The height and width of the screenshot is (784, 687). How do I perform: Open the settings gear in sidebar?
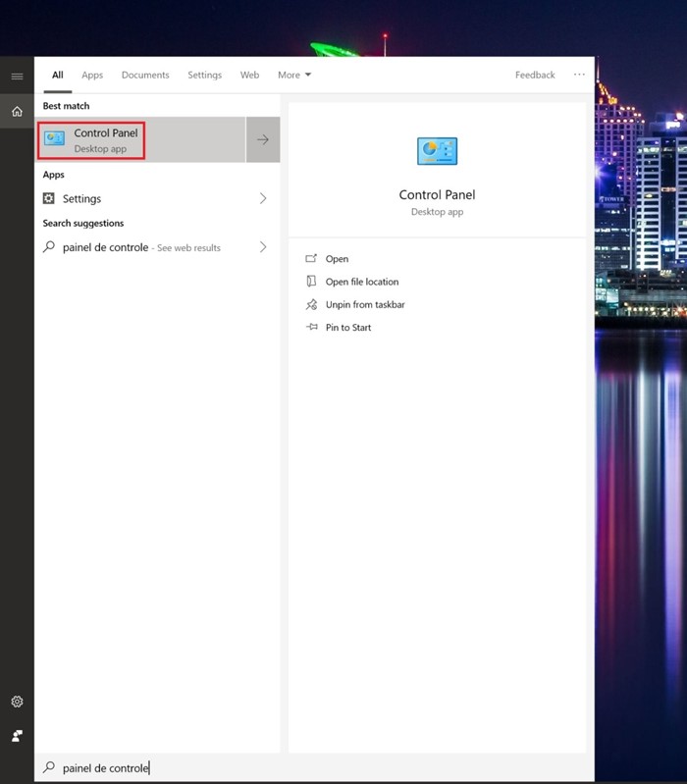[17, 702]
